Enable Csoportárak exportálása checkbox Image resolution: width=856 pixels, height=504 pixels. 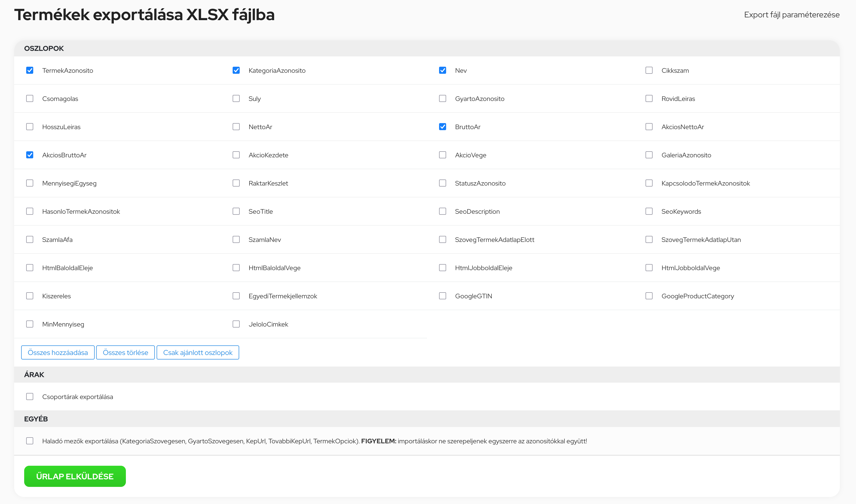coord(30,397)
